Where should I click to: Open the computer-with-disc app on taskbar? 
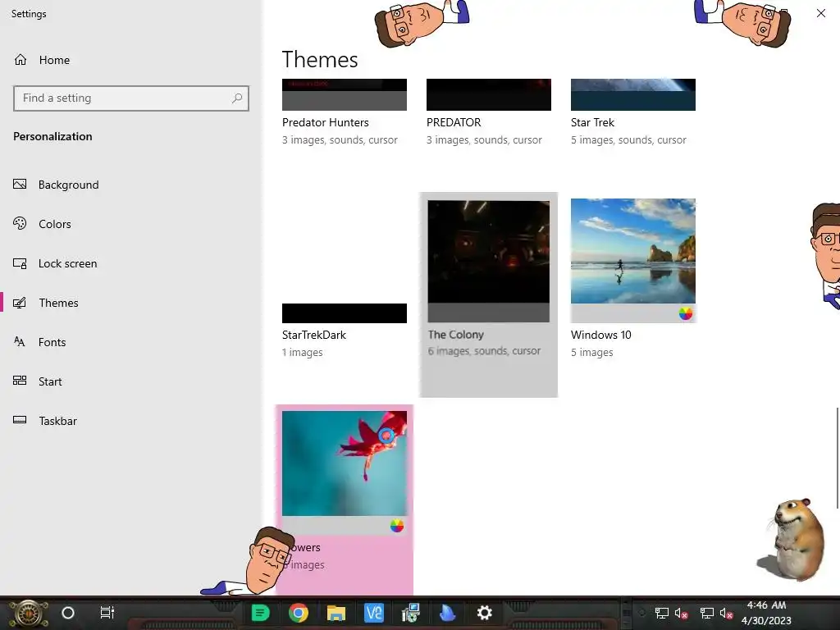(411, 613)
